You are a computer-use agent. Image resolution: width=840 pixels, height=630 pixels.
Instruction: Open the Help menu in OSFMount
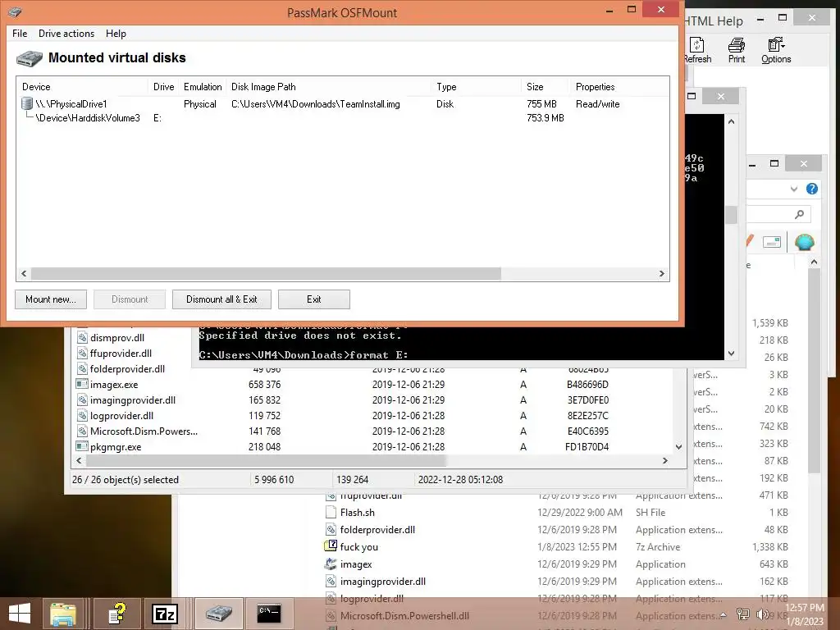point(116,33)
